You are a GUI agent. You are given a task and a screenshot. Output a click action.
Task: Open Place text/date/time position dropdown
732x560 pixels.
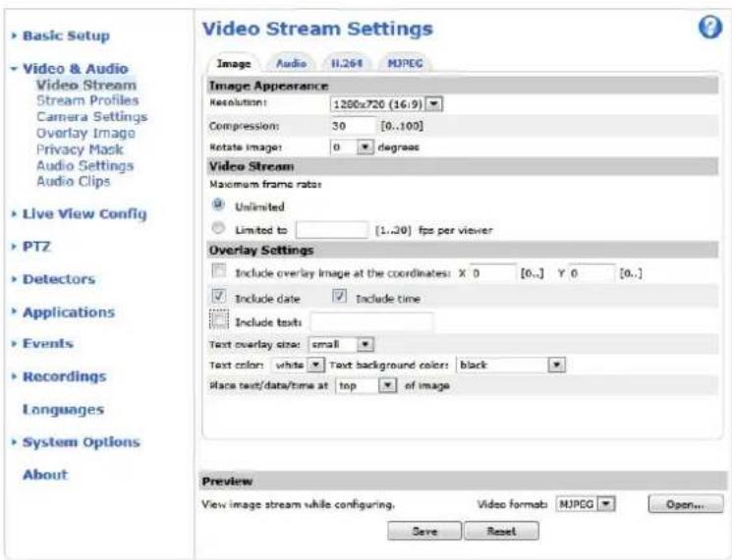tap(366, 385)
